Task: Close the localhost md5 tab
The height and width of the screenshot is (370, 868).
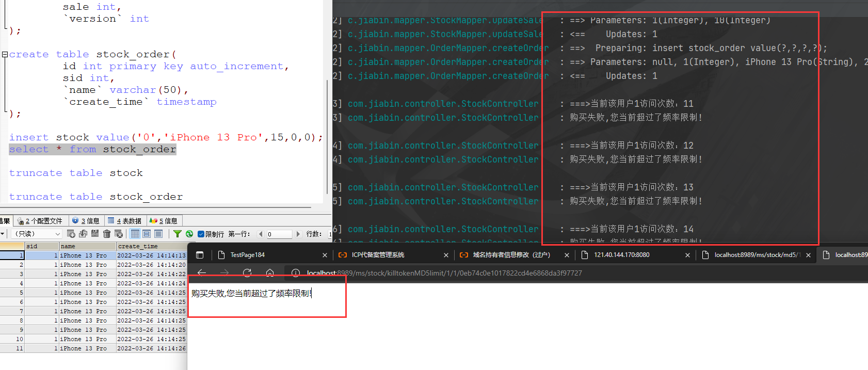Action: pyautogui.click(x=808, y=255)
